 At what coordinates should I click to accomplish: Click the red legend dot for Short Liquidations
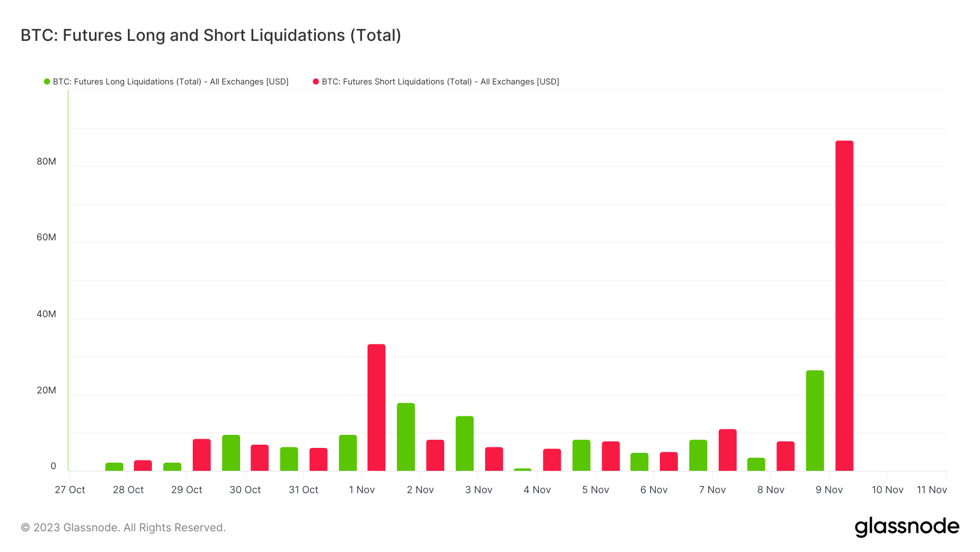coord(316,82)
